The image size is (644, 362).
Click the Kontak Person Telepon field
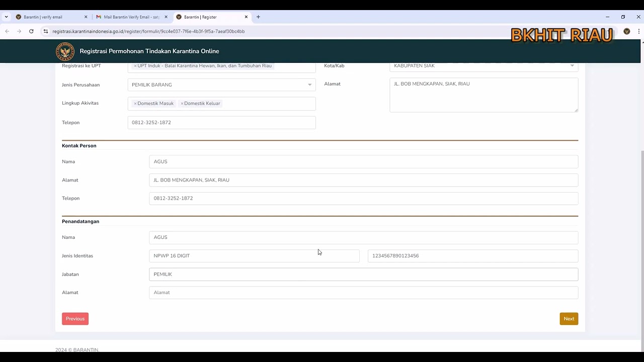pos(364,199)
